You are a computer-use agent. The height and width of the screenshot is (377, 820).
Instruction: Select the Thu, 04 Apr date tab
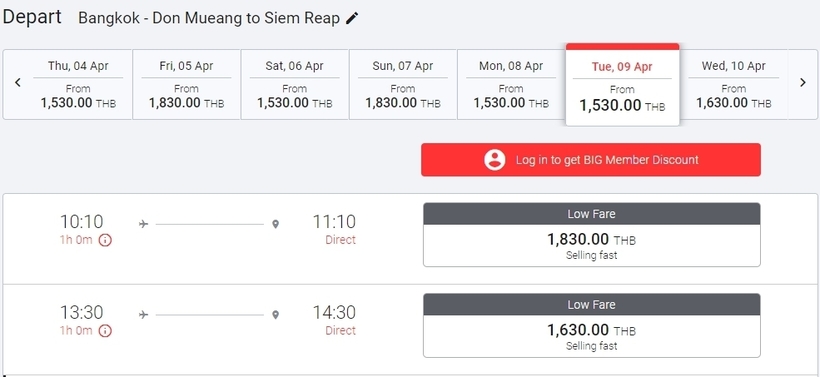pos(78,85)
